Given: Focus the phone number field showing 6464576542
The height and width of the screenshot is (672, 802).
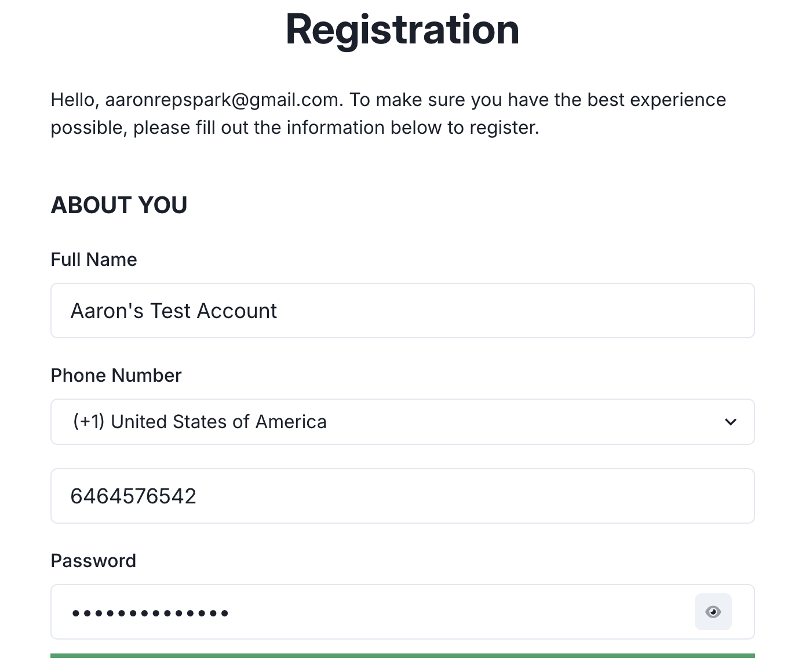Looking at the screenshot, I should [x=403, y=496].
